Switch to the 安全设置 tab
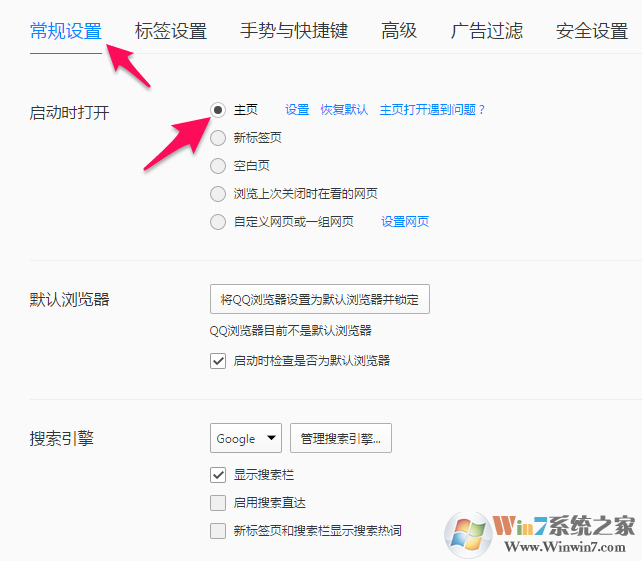This screenshot has height=561, width=642. 592,32
